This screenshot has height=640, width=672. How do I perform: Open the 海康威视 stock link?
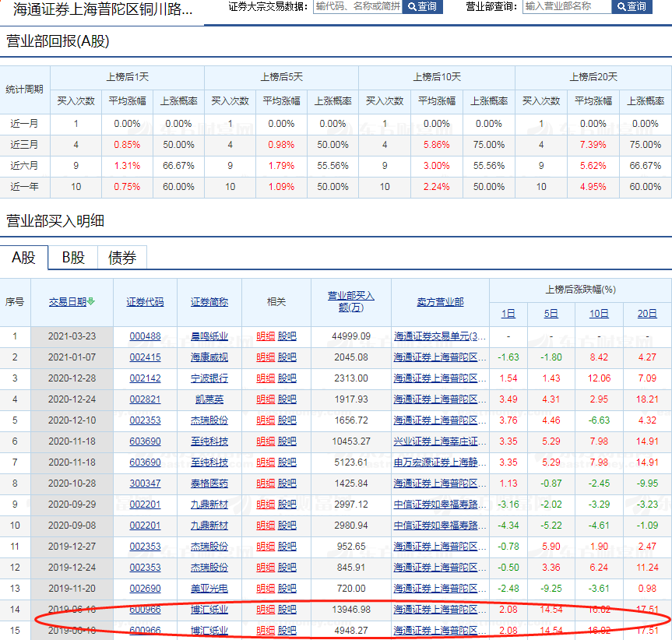209,357
